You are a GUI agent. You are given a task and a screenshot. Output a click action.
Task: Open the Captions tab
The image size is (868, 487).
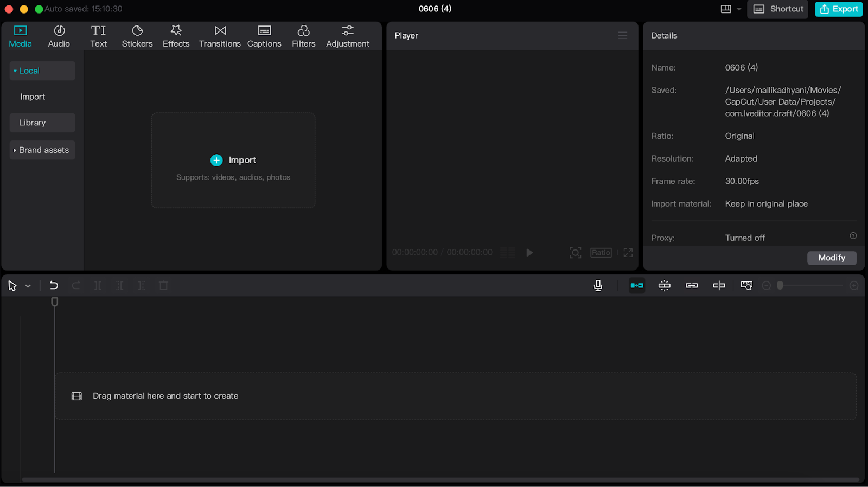264,36
